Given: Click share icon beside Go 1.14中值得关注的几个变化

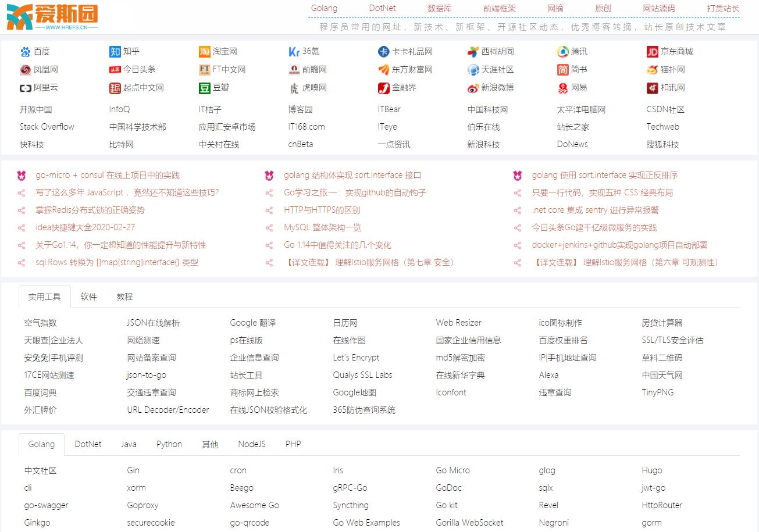Looking at the screenshot, I should click(269, 245).
